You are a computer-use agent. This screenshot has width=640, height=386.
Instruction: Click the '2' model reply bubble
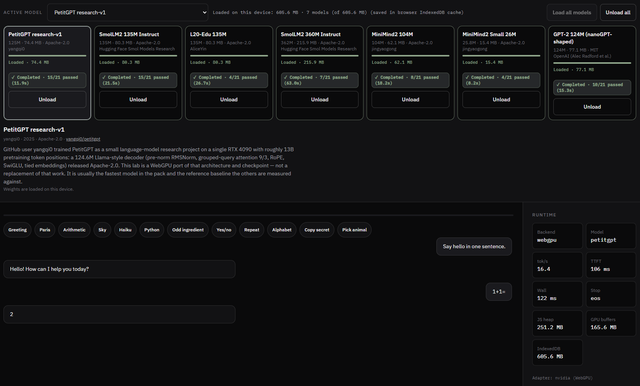(120, 314)
